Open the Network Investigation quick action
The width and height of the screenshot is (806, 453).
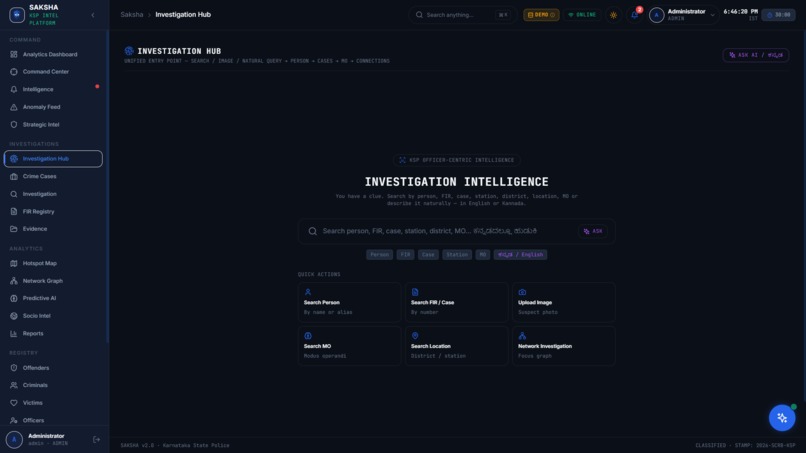click(x=564, y=346)
